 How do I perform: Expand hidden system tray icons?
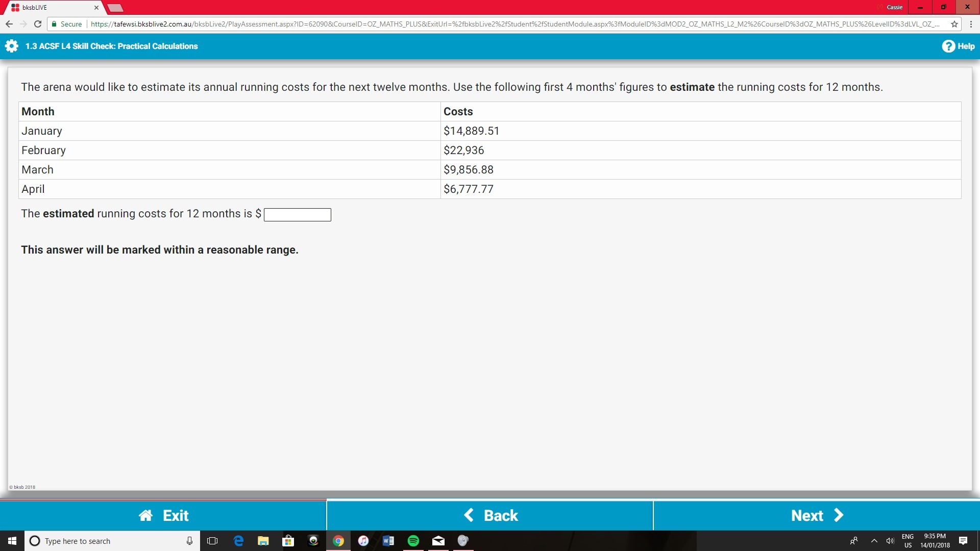pos(874,541)
